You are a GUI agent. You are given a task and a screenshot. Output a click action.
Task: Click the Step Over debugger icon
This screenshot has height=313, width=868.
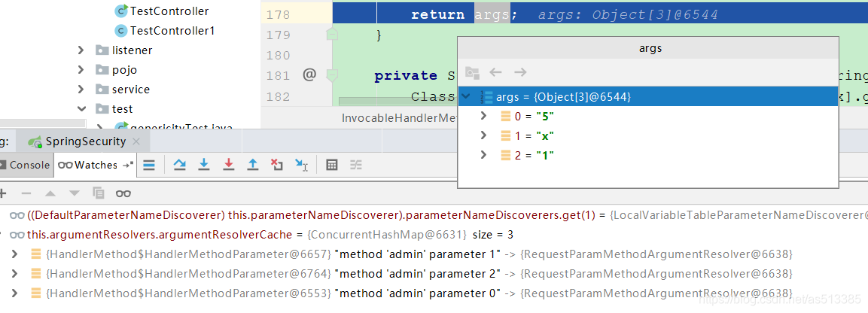[179, 164]
